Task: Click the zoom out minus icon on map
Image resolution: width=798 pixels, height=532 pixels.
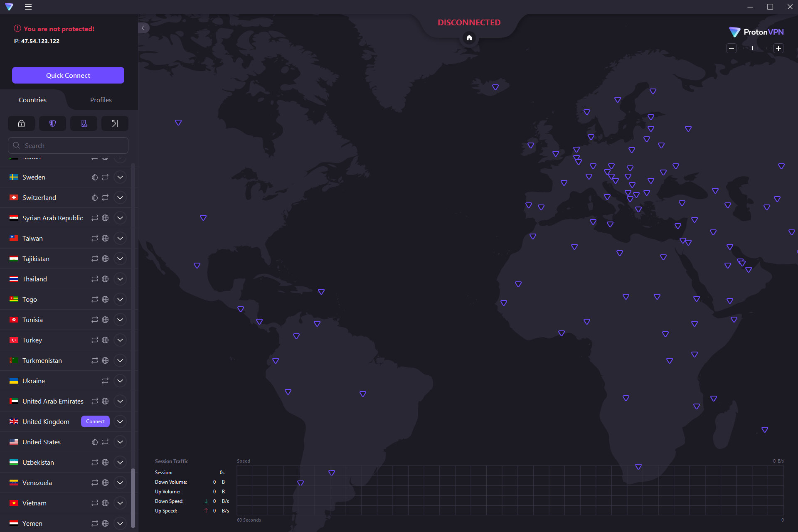Action: click(731, 49)
